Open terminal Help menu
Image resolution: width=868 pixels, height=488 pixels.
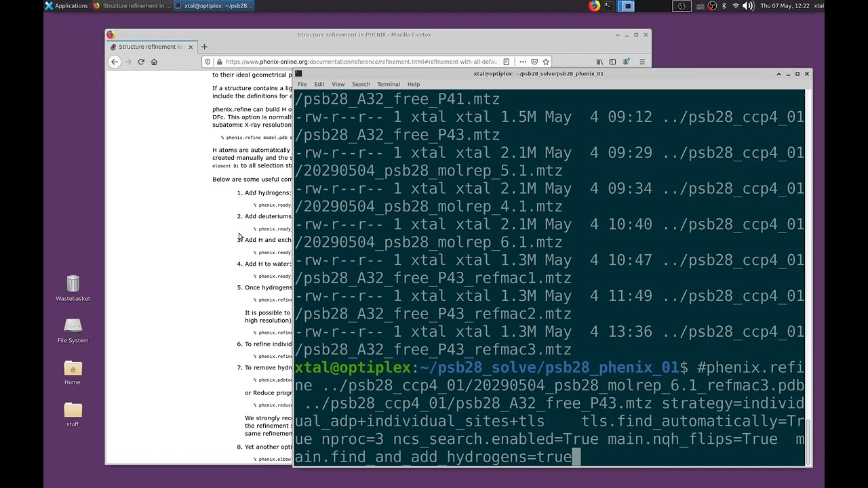(x=414, y=84)
